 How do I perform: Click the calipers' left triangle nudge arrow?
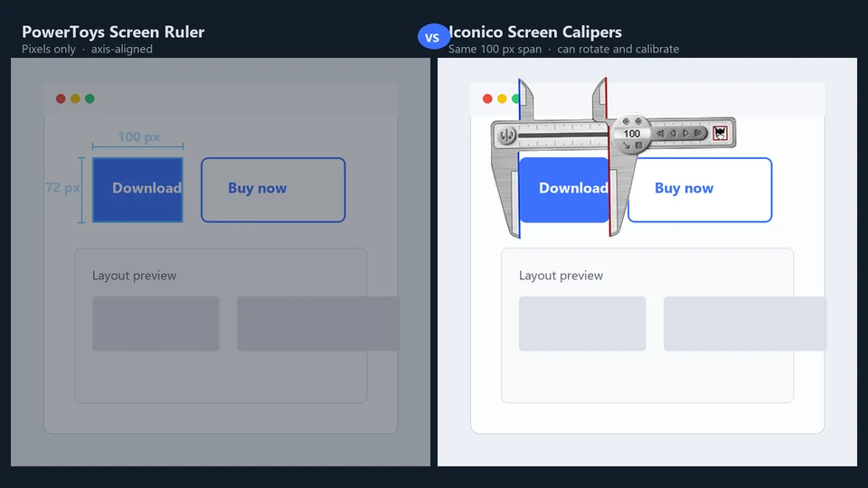673,134
